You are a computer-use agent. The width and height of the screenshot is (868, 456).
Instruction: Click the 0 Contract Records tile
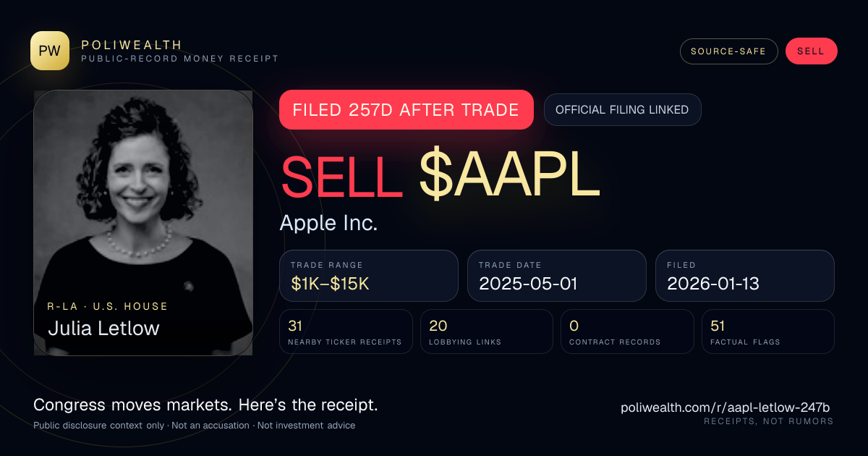(x=627, y=332)
